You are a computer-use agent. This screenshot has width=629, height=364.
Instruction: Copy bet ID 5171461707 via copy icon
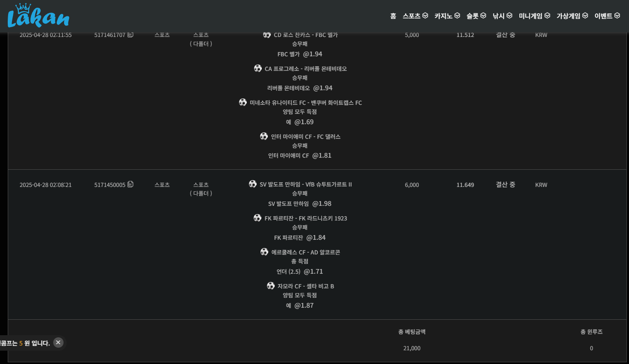[130, 34]
